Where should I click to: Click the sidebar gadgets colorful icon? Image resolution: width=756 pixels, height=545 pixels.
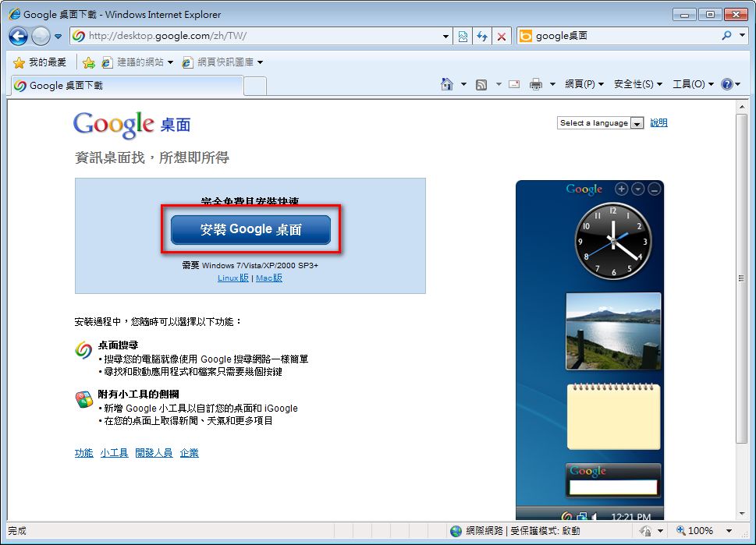84,400
